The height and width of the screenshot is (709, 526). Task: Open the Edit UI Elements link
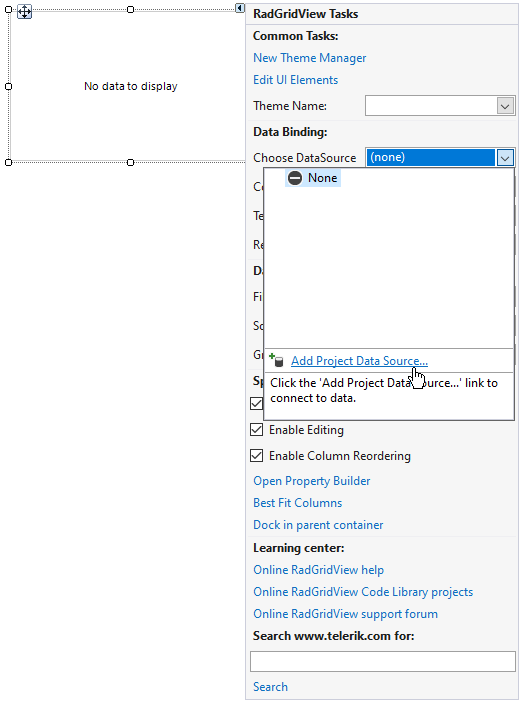(295, 80)
